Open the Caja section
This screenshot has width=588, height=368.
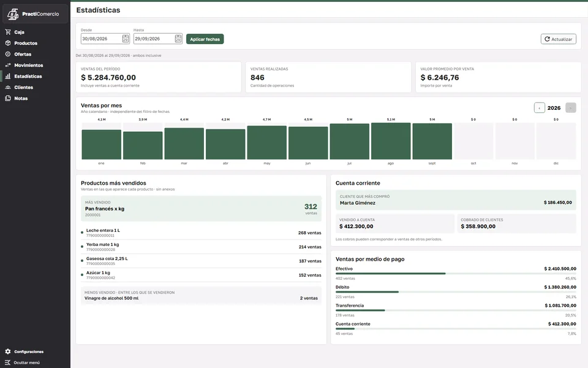36,32
